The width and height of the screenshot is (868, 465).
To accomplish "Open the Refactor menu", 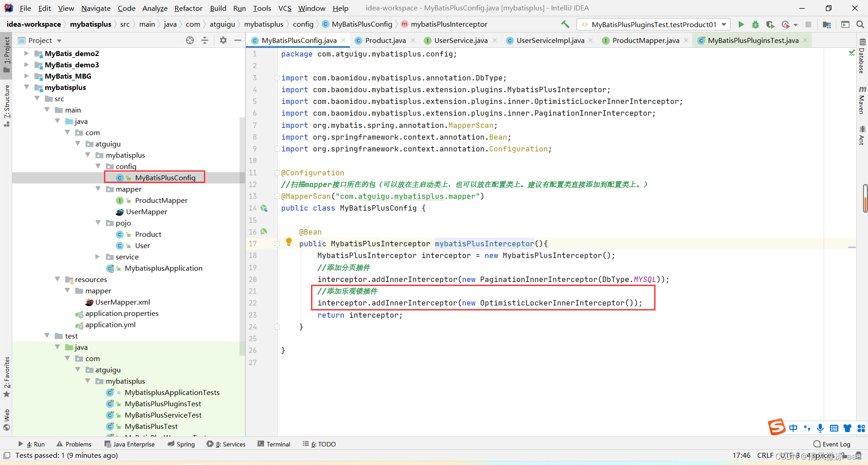I will [188, 8].
